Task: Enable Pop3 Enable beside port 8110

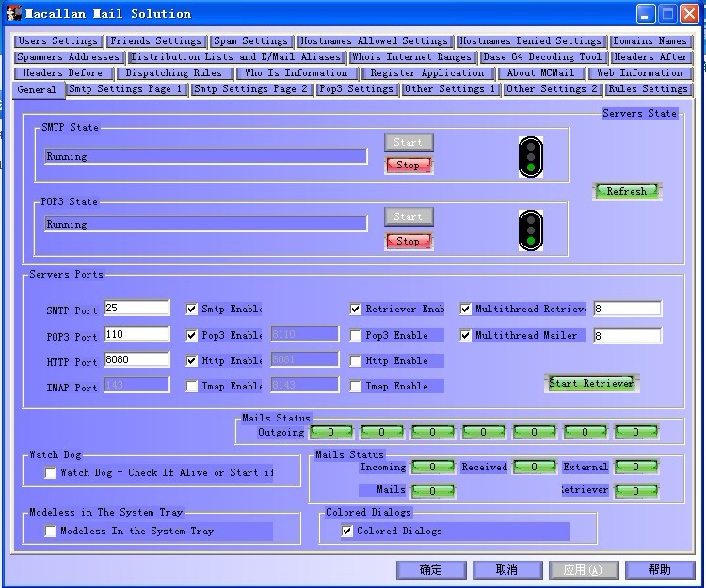Action: [355, 335]
